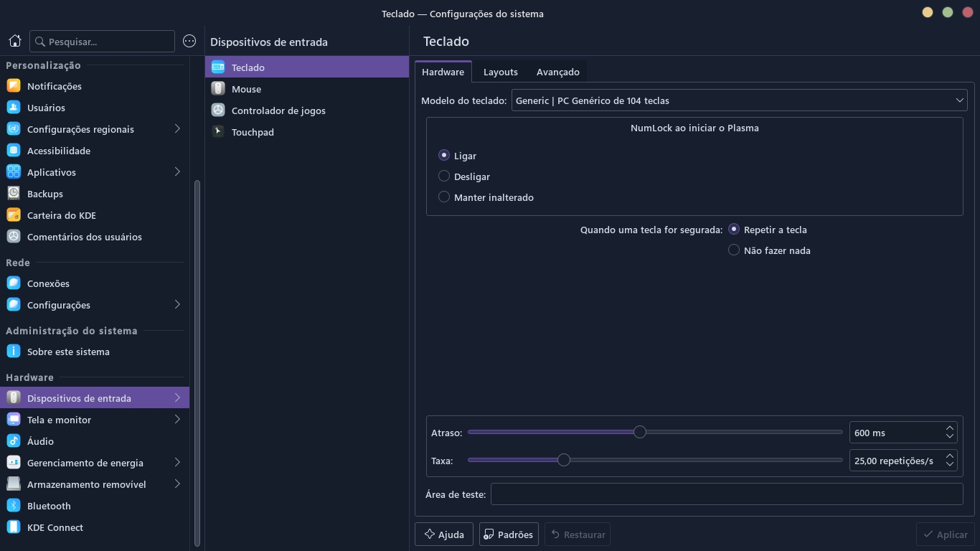Screen dimensions: 980x551
Task: Select the Comentários dos usuários icon
Action: click(x=14, y=237)
